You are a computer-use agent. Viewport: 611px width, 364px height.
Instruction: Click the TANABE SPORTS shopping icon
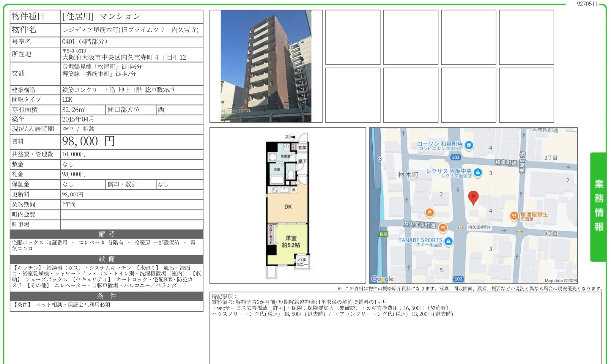(x=448, y=241)
